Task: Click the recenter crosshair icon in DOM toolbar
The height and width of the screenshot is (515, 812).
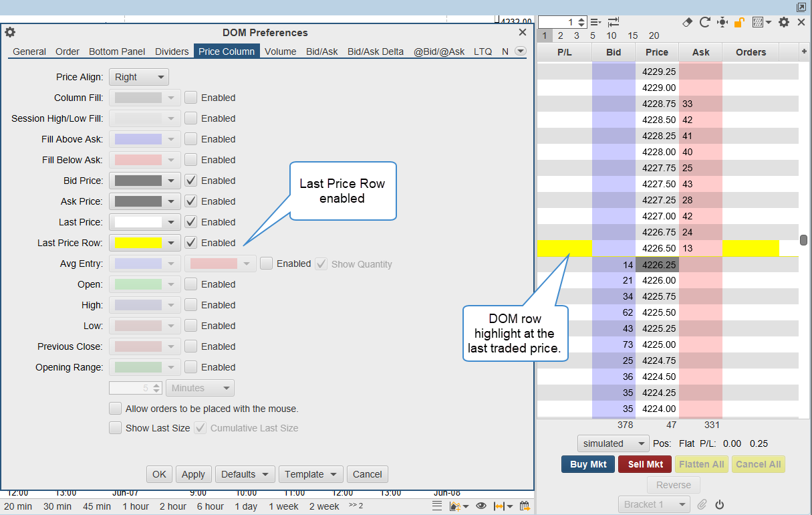Action: (722, 22)
